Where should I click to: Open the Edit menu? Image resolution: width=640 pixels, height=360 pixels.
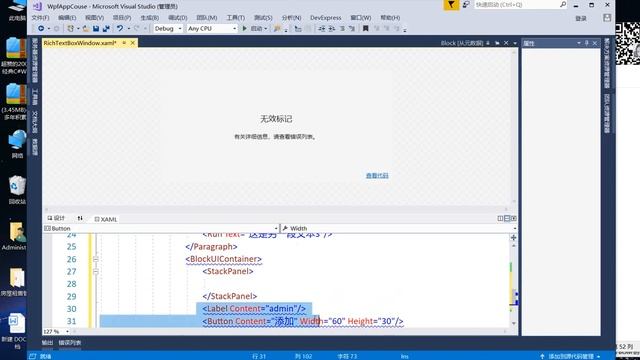click(67, 18)
